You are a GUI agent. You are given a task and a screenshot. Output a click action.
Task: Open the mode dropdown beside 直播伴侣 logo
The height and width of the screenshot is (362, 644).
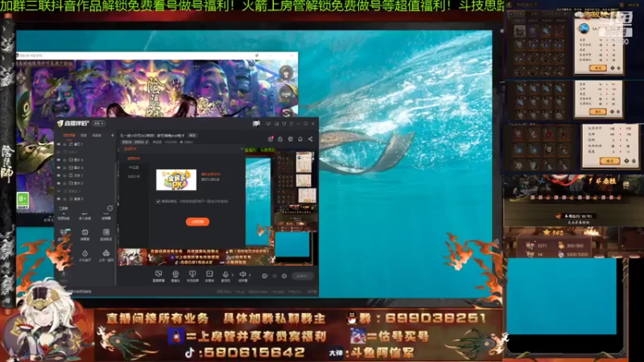tap(98, 123)
